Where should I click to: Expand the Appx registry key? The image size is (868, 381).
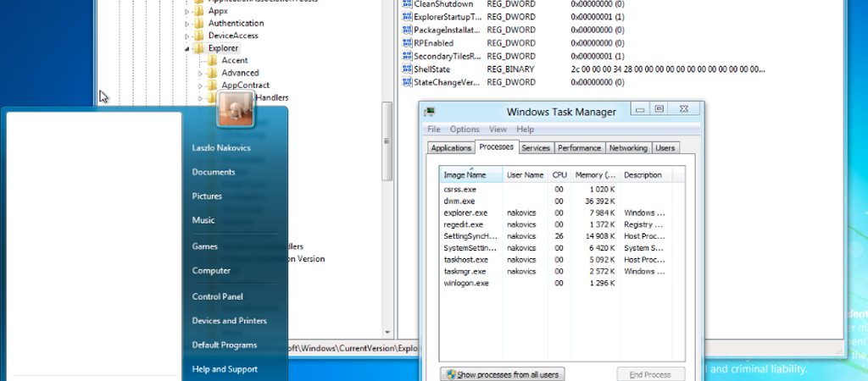click(187, 11)
